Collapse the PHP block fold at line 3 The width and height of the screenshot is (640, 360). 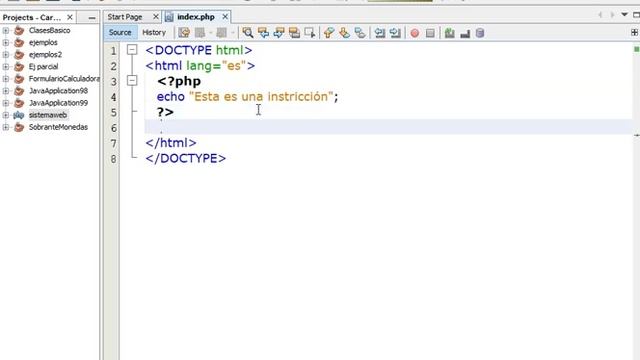[132, 80]
